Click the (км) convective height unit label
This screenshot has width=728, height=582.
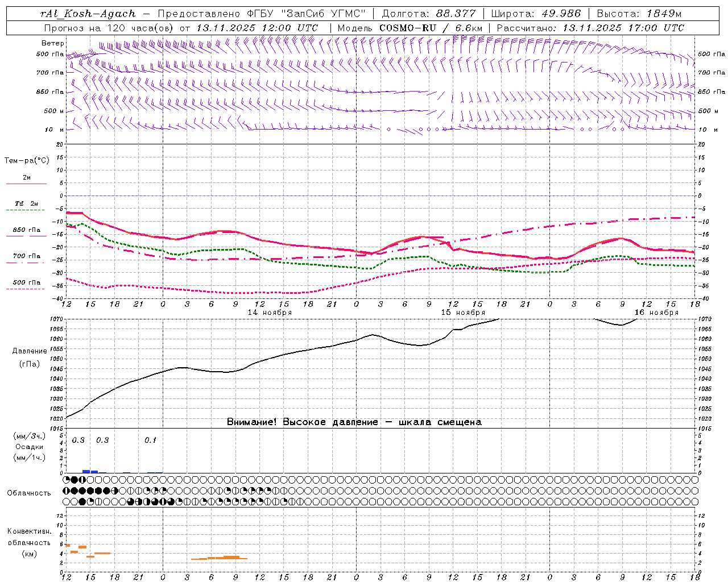pos(29,554)
